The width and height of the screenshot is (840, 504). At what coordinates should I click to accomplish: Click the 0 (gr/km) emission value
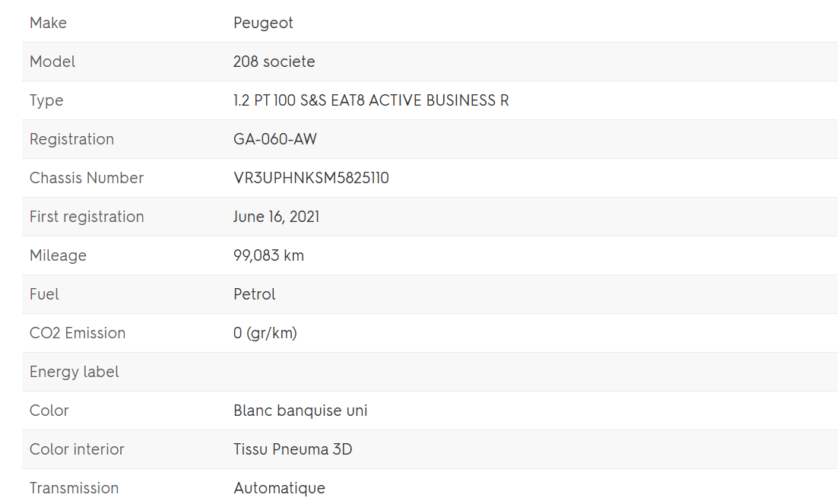[x=265, y=333]
